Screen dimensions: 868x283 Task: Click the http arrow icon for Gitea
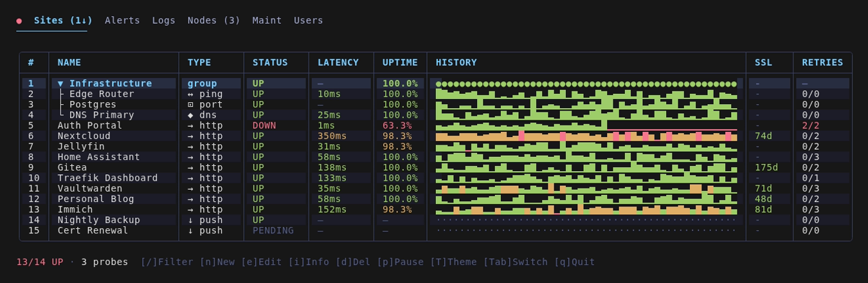[190, 167]
